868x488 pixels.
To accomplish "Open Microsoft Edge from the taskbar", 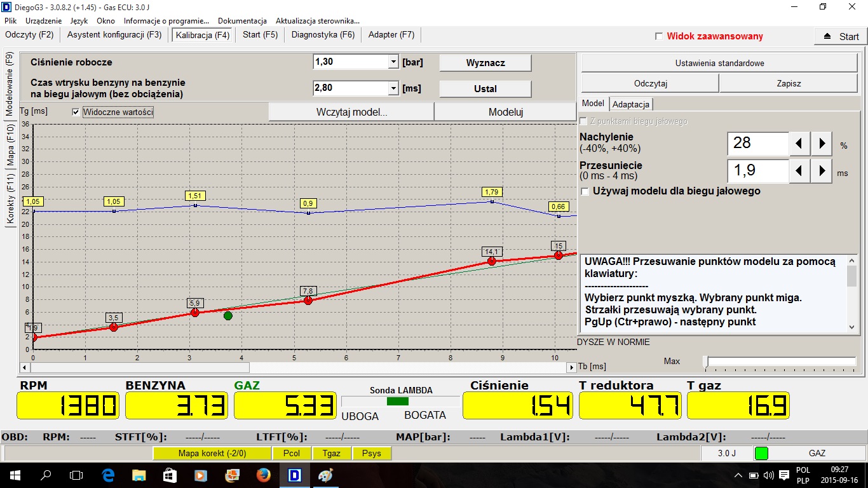I will tap(107, 475).
